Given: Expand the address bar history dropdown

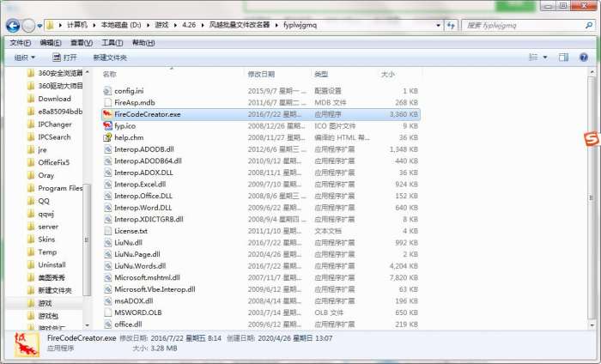Looking at the screenshot, I should (x=438, y=25).
